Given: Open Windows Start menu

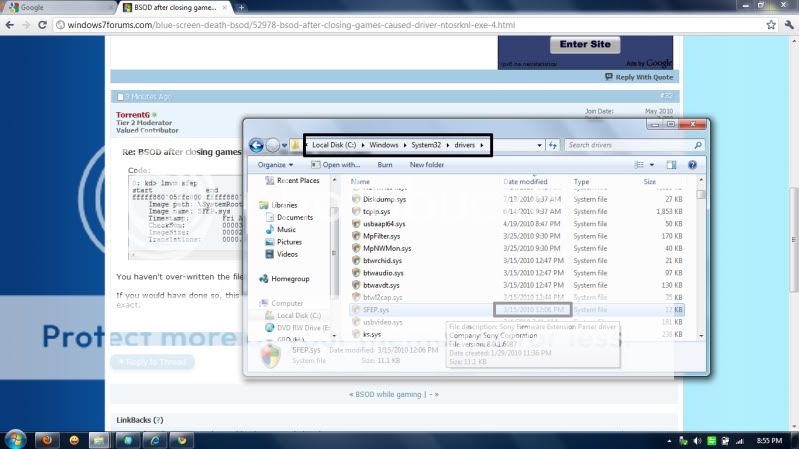Looking at the screenshot, I should tap(15, 440).
